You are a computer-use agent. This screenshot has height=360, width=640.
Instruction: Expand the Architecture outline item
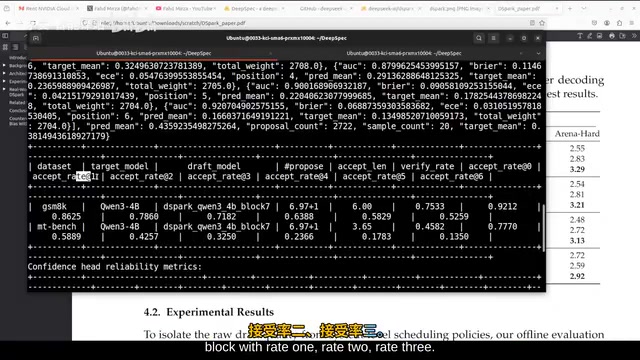pyautogui.click(x=4, y=73)
